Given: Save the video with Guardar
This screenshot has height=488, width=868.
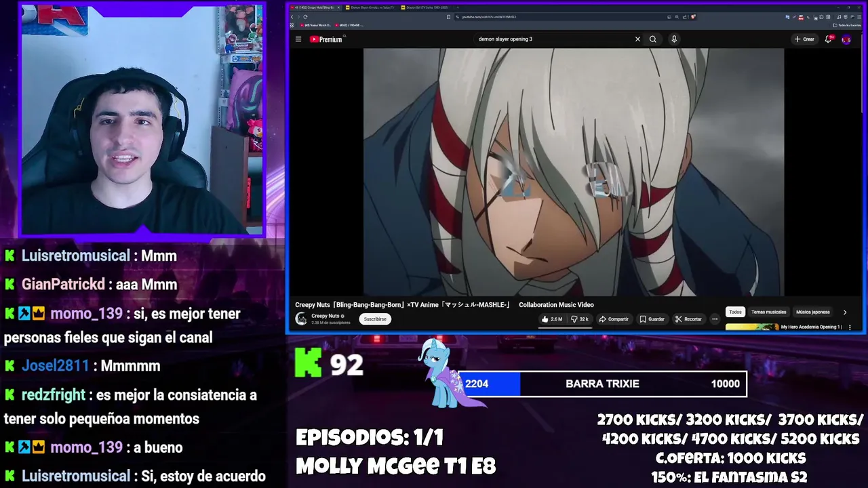Looking at the screenshot, I should click(652, 319).
